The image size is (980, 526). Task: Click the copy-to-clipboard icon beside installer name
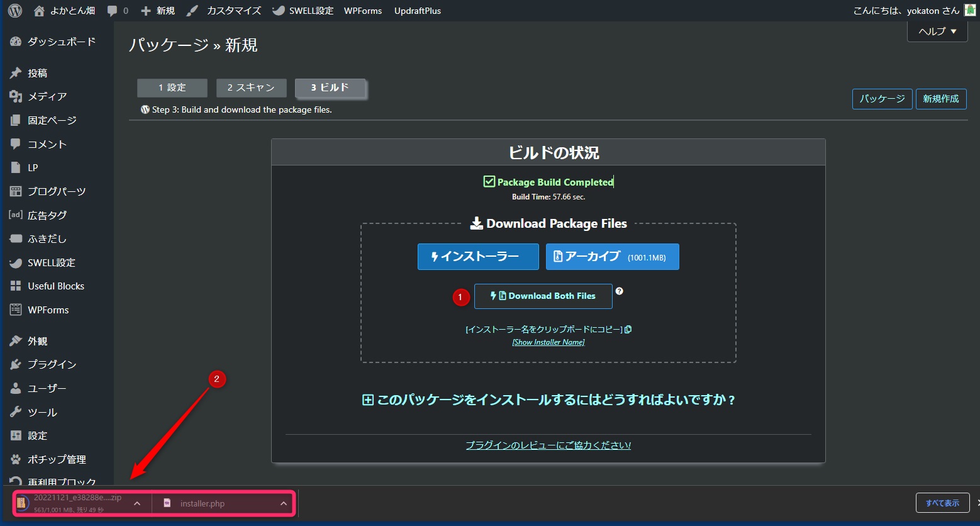[628, 329]
